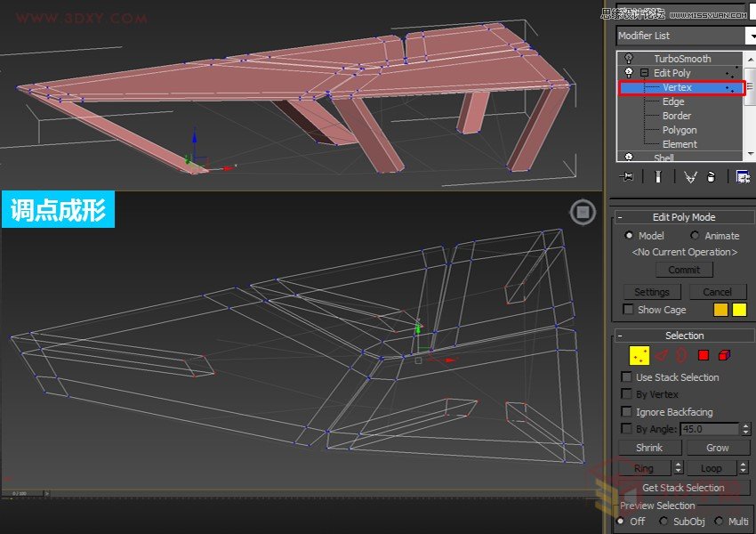756x534 pixels.
Task: Click the Configure Modifier Sets icon
Action: pos(743,176)
